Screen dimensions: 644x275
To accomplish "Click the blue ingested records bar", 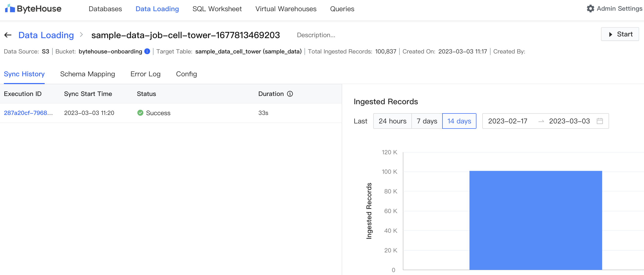I will tap(535, 220).
